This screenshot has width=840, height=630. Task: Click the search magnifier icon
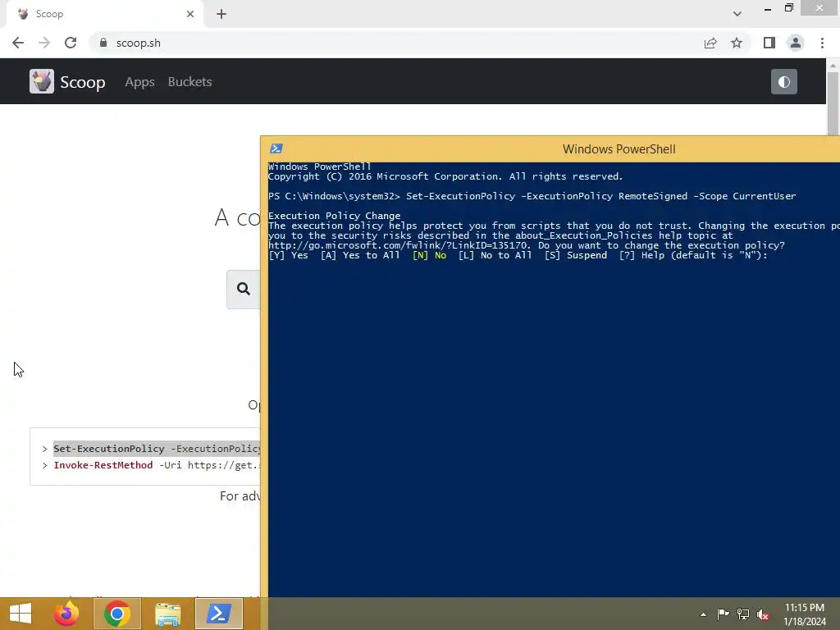[x=243, y=290]
